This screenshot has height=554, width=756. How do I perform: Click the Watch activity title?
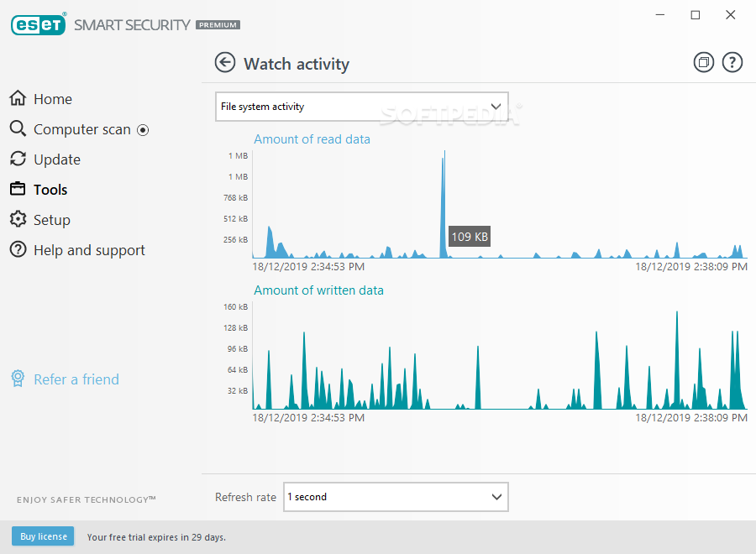point(297,64)
